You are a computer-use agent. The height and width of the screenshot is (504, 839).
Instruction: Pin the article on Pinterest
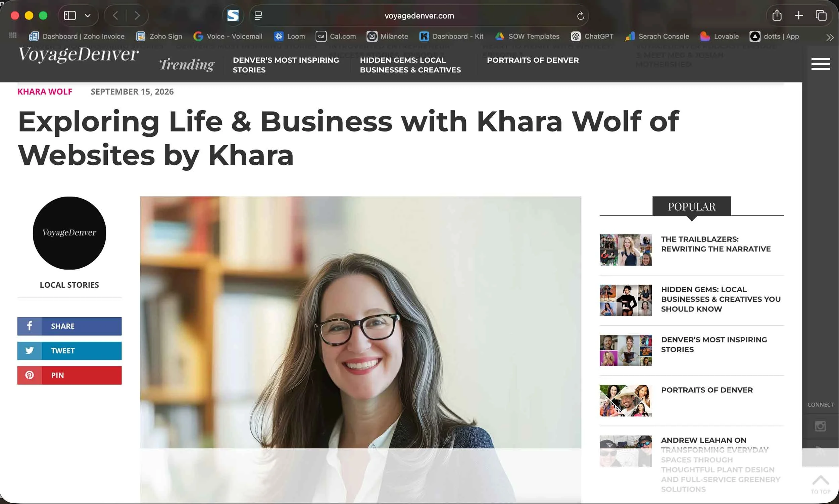click(x=69, y=375)
